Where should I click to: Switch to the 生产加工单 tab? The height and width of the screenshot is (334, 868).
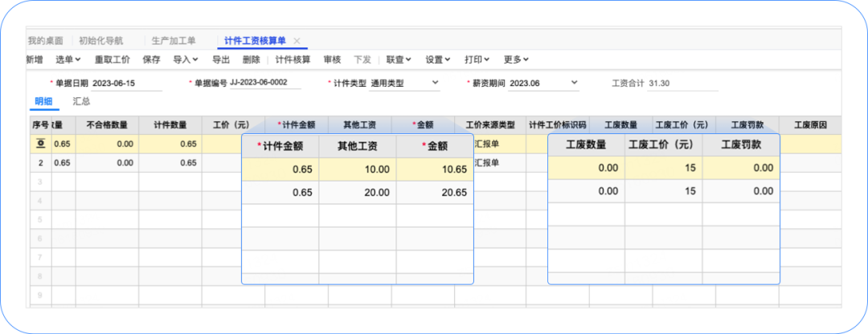(174, 41)
